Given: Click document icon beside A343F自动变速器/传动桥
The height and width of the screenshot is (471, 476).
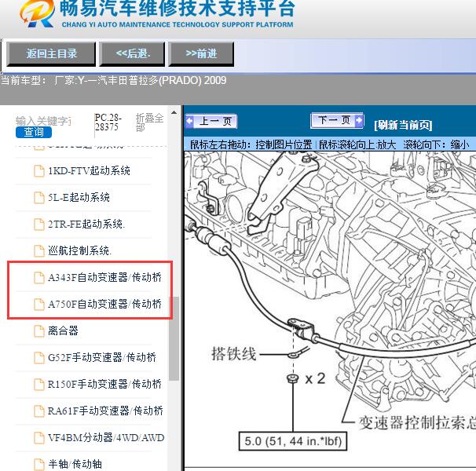Looking at the screenshot, I should [38, 277].
